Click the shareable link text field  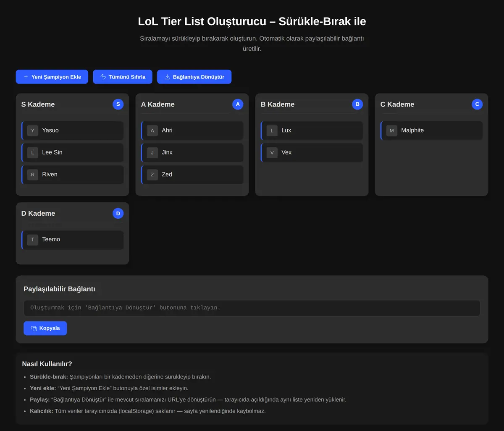(x=252, y=308)
